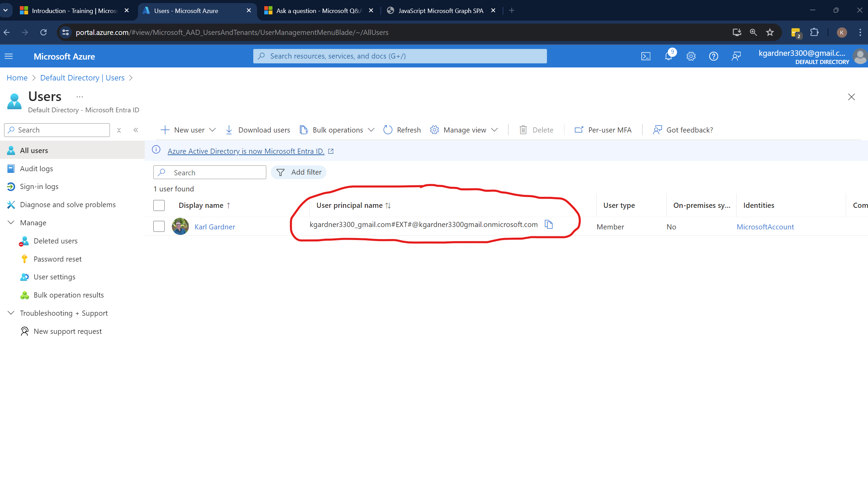The image size is (868, 478).
Task: Open the Users blade ellipsis menu
Action: (x=80, y=97)
